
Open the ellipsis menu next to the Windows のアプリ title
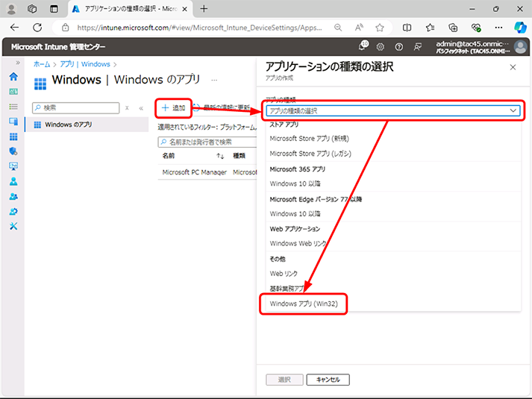[x=214, y=81]
